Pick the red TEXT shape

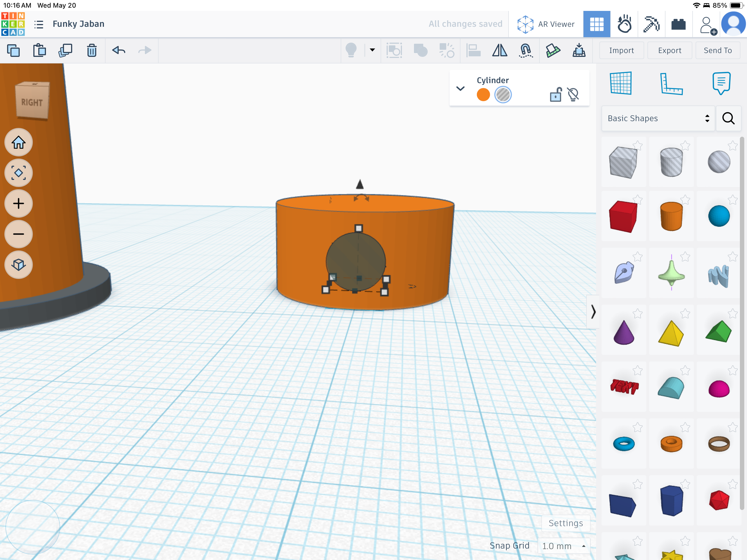(624, 387)
